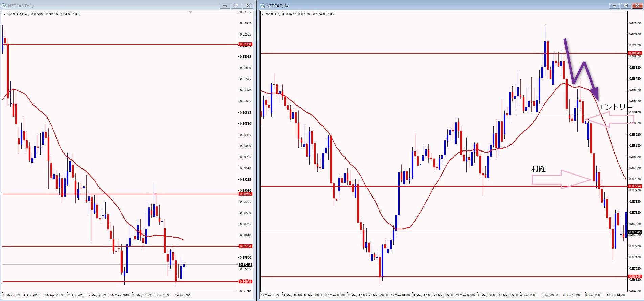The height and width of the screenshot is (301, 644).
Task: Select the pink arrow beneath 利確 label
Action: 561,179
